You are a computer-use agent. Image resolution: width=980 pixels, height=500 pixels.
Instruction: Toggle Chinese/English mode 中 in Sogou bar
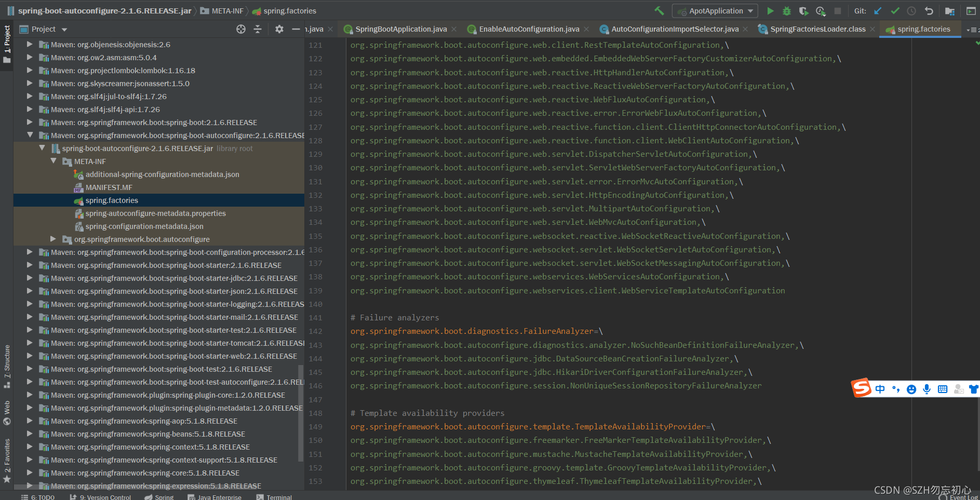[x=880, y=389]
